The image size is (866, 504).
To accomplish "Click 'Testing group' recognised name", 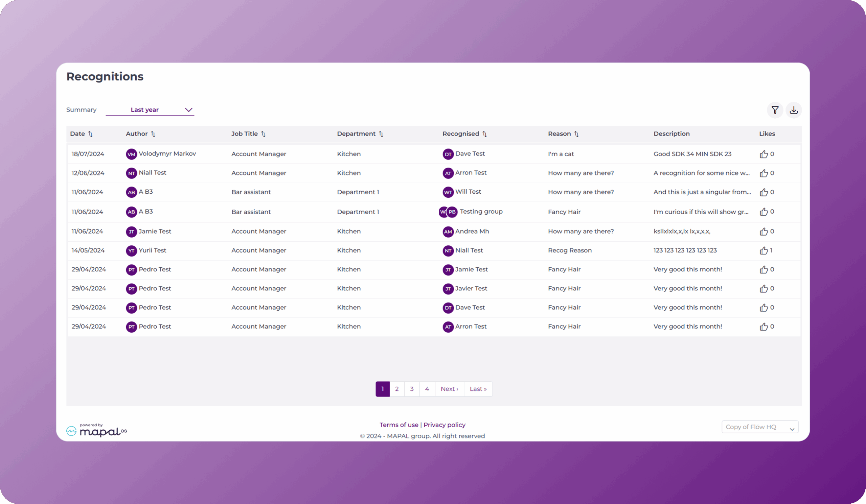I will pos(481,212).
